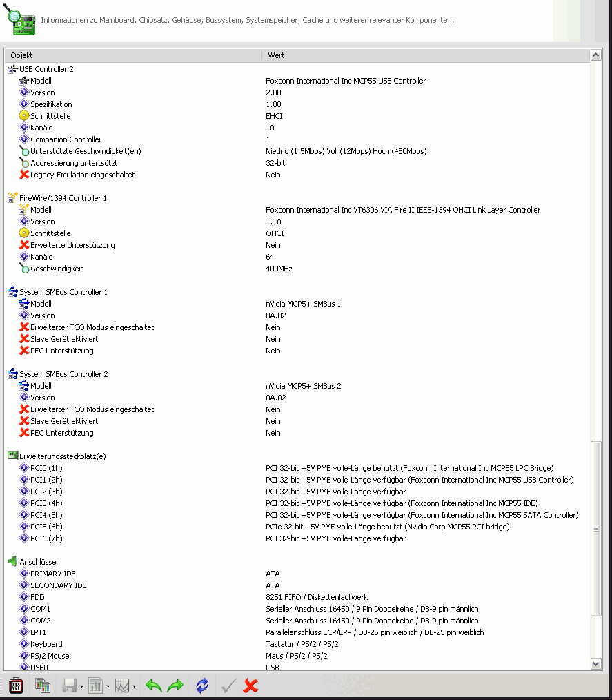
Task: Go back with the green left arrow
Action: (x=153, y=686)
